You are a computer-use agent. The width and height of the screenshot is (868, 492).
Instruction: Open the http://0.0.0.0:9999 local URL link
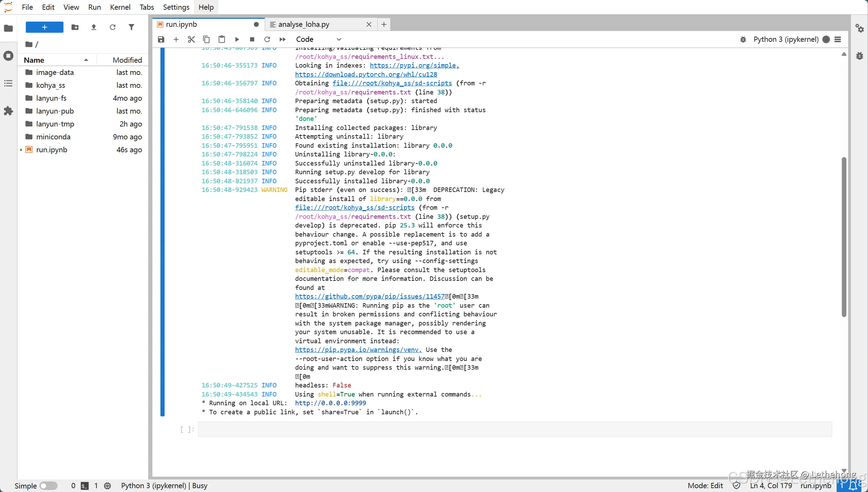(x=330, y=403)
